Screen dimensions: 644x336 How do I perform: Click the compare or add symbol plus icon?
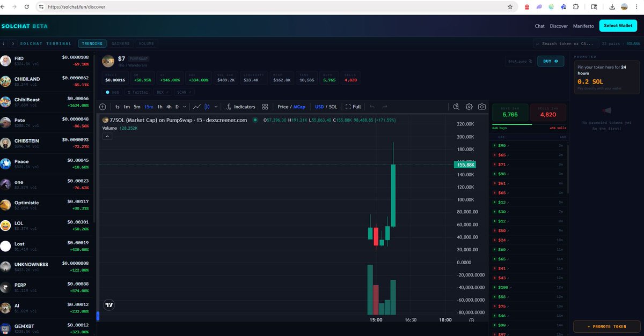(x=103, y=107)
